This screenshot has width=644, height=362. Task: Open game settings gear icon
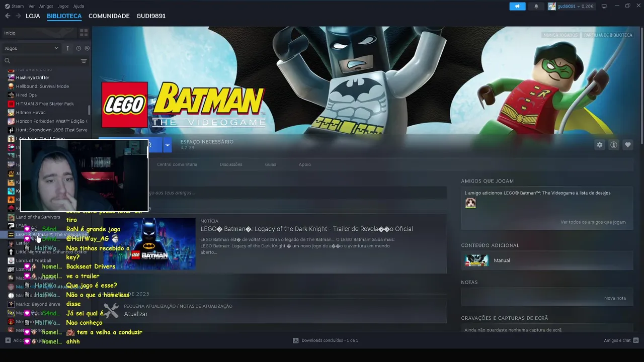tap(599, 145)
